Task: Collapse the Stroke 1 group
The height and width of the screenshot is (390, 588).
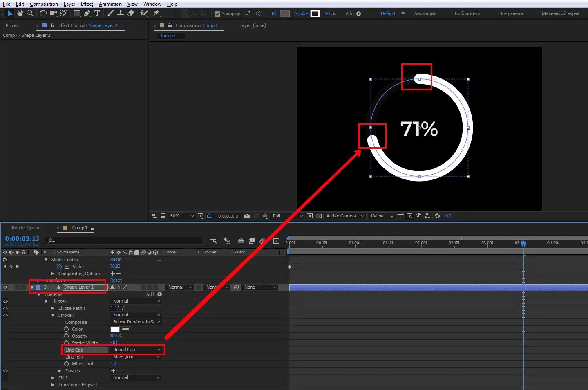Action: point(53,315)
